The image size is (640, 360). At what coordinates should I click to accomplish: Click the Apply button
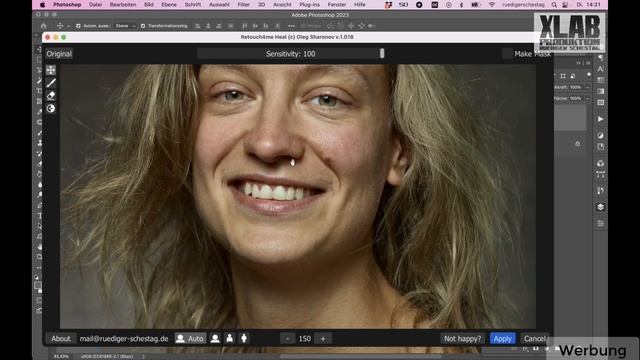[x=502, y=338]
